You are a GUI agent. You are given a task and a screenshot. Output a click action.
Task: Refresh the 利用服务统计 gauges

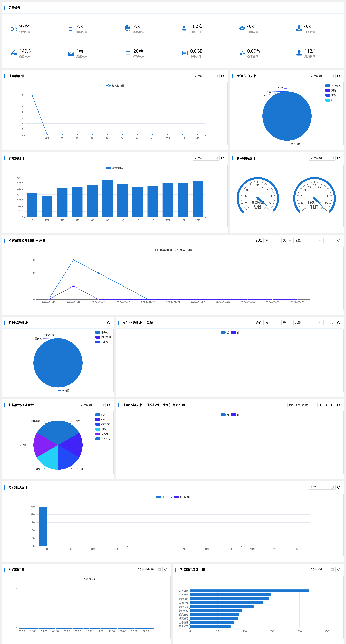click(338, 158)
